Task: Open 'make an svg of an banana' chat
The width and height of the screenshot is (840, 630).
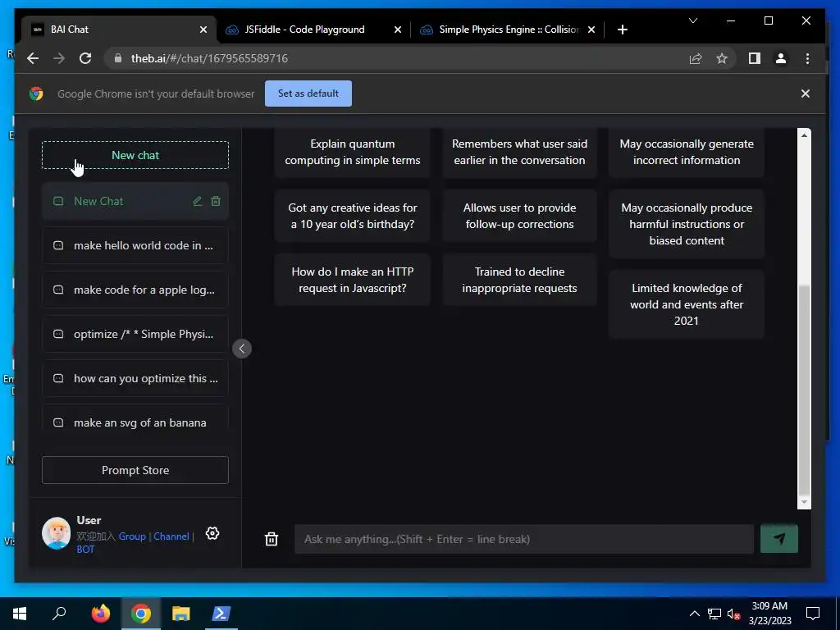Action: click(x=135, y=422)
